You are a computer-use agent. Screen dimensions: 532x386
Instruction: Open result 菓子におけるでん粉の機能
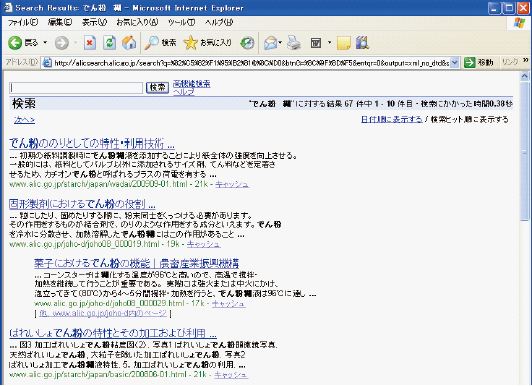(137, 263)
